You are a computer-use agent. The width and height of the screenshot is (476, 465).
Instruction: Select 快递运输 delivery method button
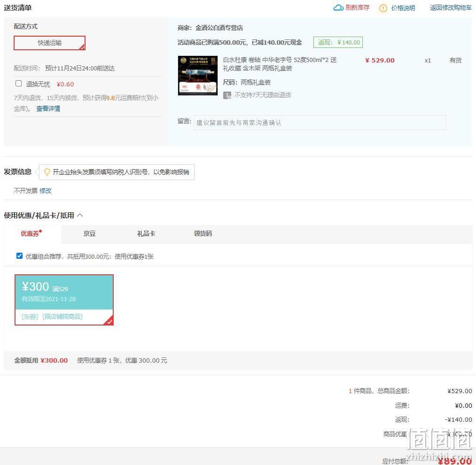coord(49,43)
